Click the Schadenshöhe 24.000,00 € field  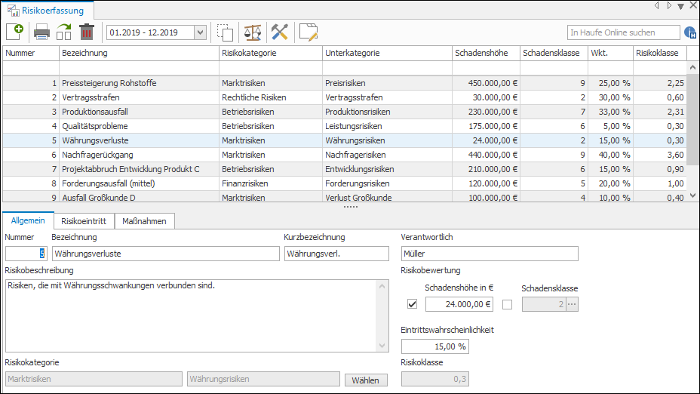(459, 304)
